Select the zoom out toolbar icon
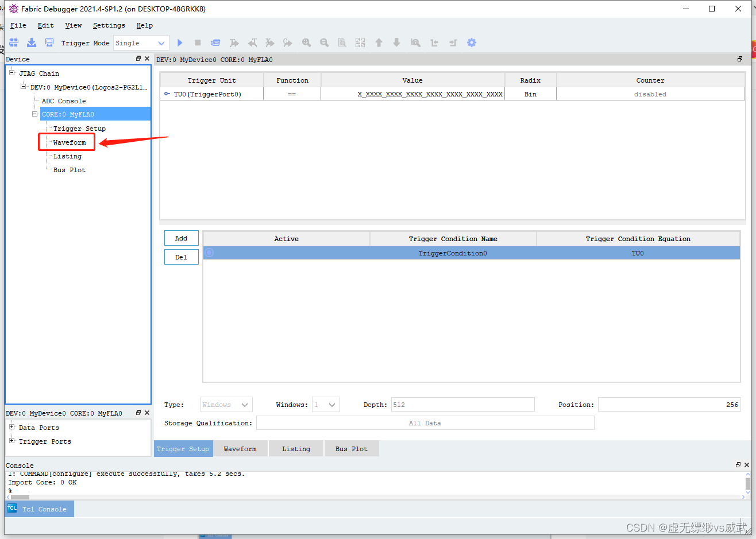The image size is (756, 539). pyautogui.click(x=324, y=42)
